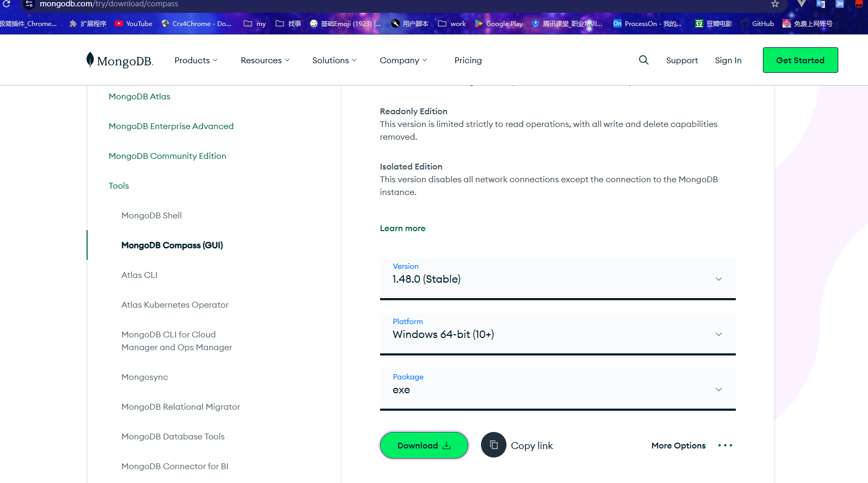Open the red extension icon in toolbar
Image resolution: width=868 pixels, height=483 pixels.
[x=859, y=4]
